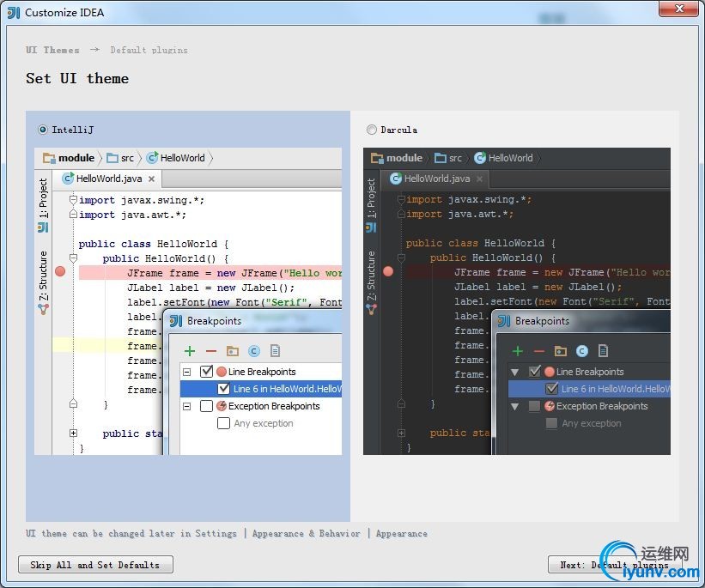Open HelloWorld.java tab in light preview
This screenshot has width=705, height=588.
(x=108, y=179)
